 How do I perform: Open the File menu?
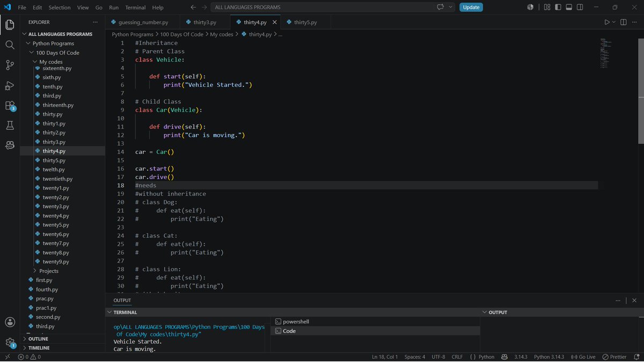pyautogui.click(x=22, y=8)
